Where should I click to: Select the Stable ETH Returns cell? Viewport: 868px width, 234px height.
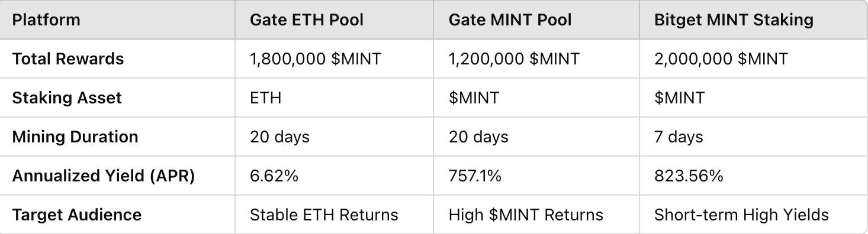click(x=335, y=214)
